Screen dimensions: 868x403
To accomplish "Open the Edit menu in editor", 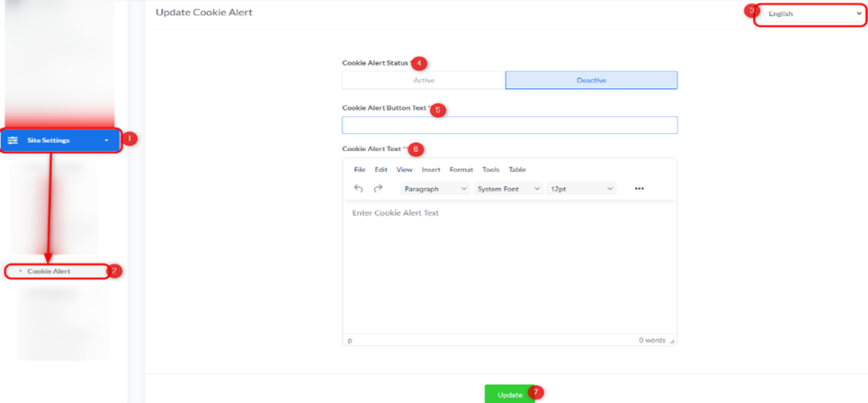I will pyautogui.click(x=381, y=170).
